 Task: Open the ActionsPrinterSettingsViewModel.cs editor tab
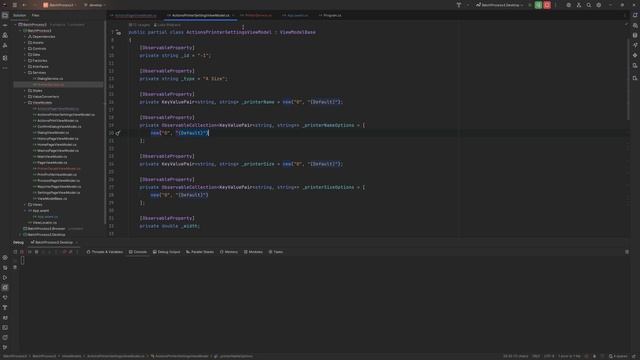click(x=200, y=16)
